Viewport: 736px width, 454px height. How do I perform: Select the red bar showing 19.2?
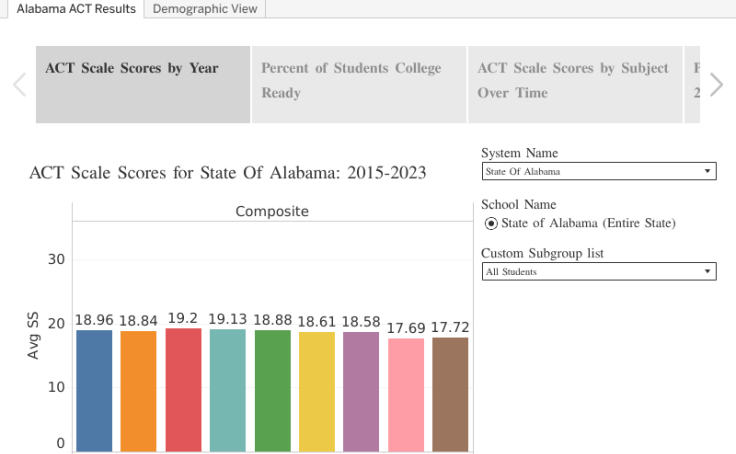pyautogui.click(x=183, y=390)
